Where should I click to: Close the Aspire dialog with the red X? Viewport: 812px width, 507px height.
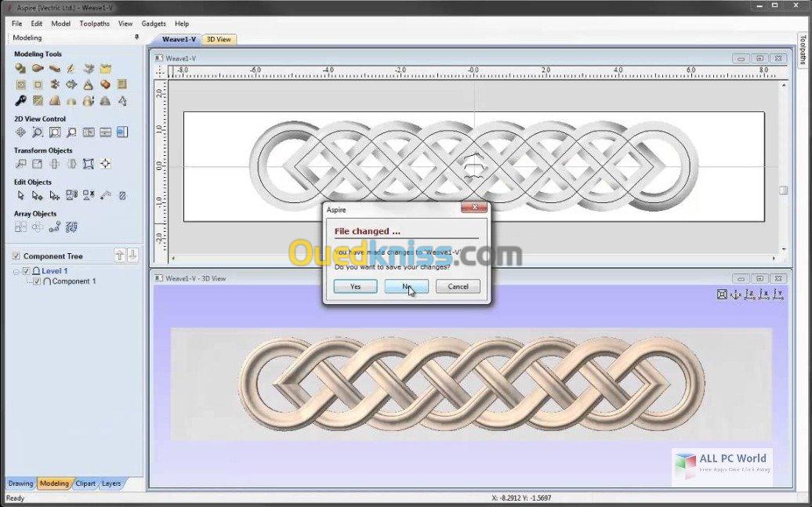pos(474,208)
